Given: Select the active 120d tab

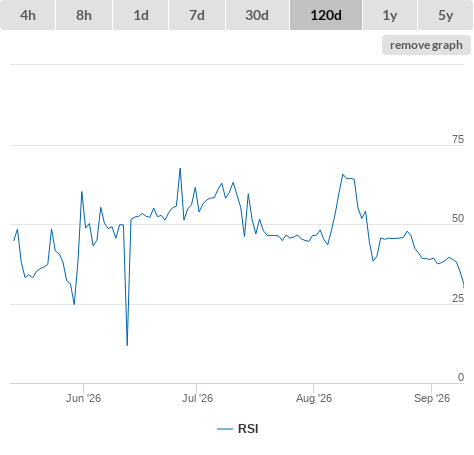Looking at the screenshot, I should click(x=326, y=15).
